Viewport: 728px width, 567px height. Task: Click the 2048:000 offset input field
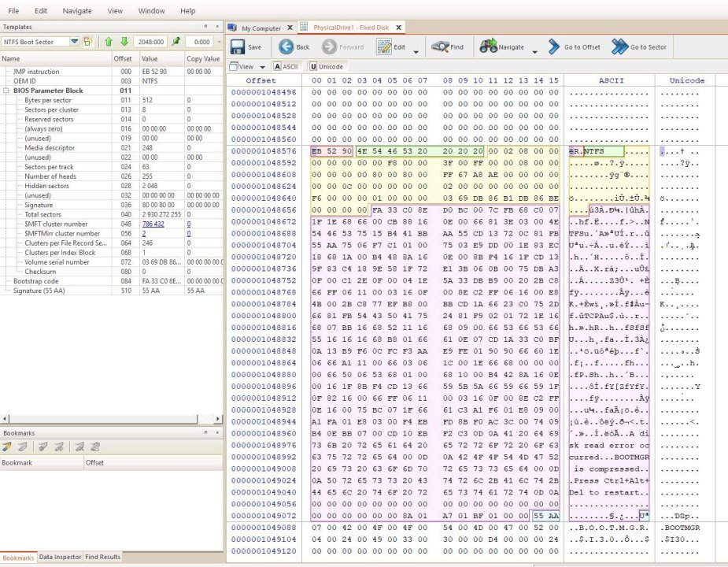click(x=151, y=42)
